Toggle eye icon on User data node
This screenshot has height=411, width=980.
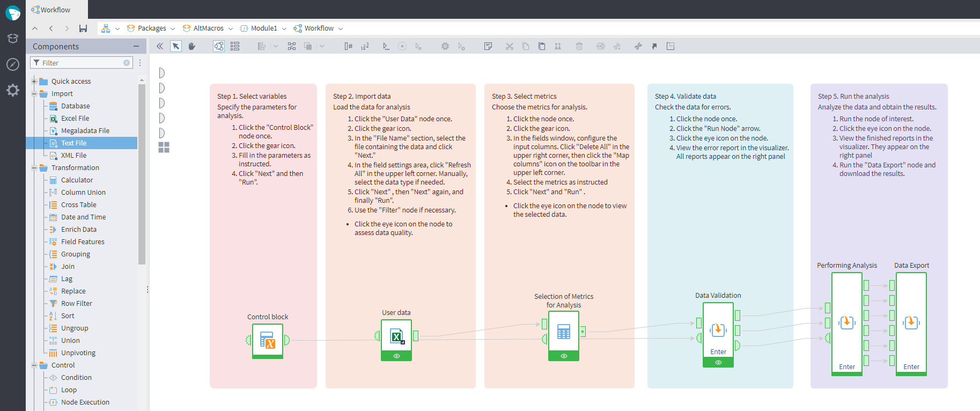[x=396, y=356]
